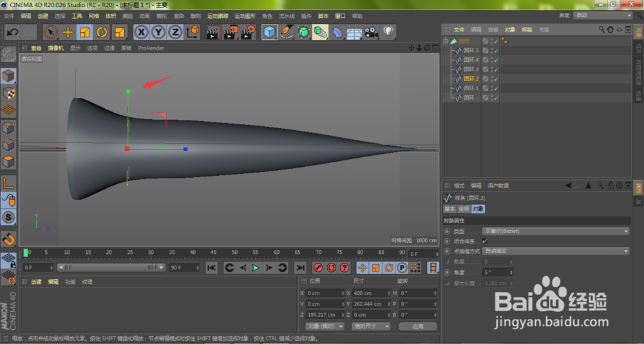Go to end of animation
The height and width of the screenshot is (344, 644).
tap(300, 268)
